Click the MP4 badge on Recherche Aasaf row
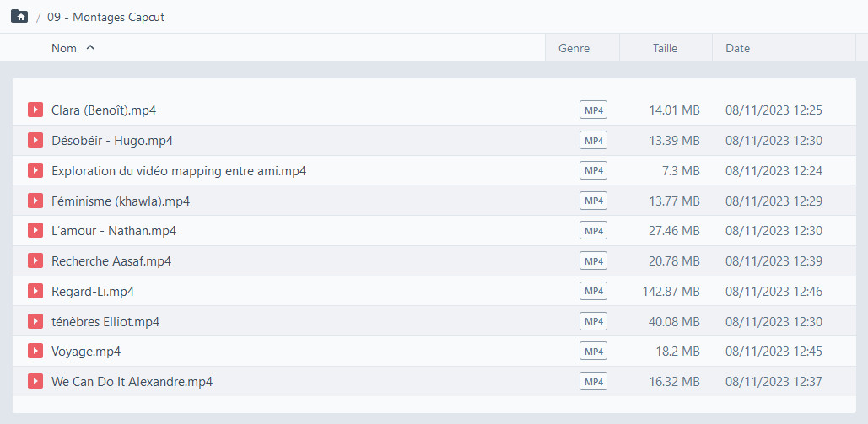The width and height of the screenshot is (868, 424). coord(594,260)
